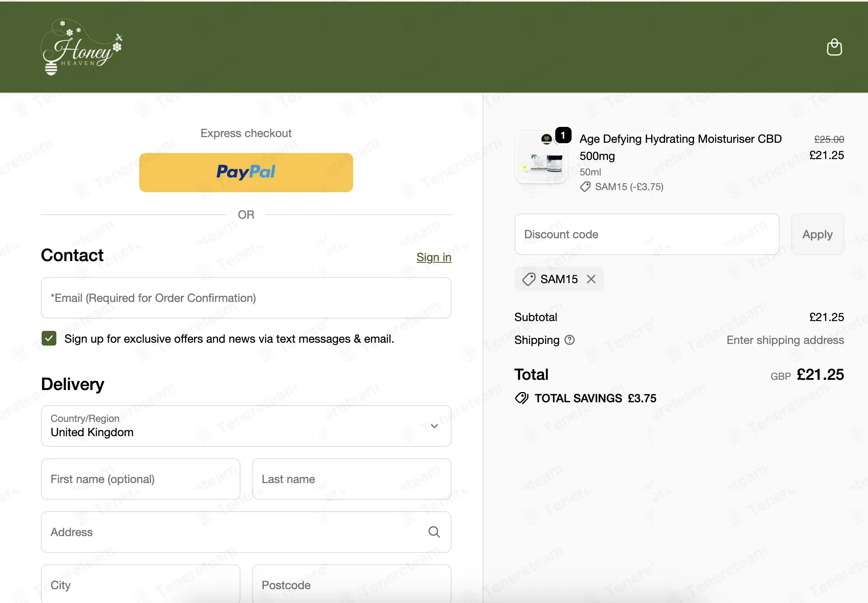
Task: Click the 50ml variant text
Action: [x=590, y=172]
